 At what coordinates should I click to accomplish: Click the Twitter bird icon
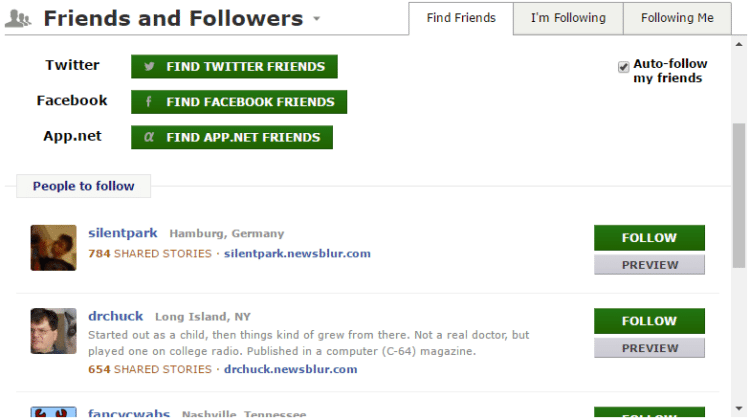pyautogui.click(x=149, y=66)
